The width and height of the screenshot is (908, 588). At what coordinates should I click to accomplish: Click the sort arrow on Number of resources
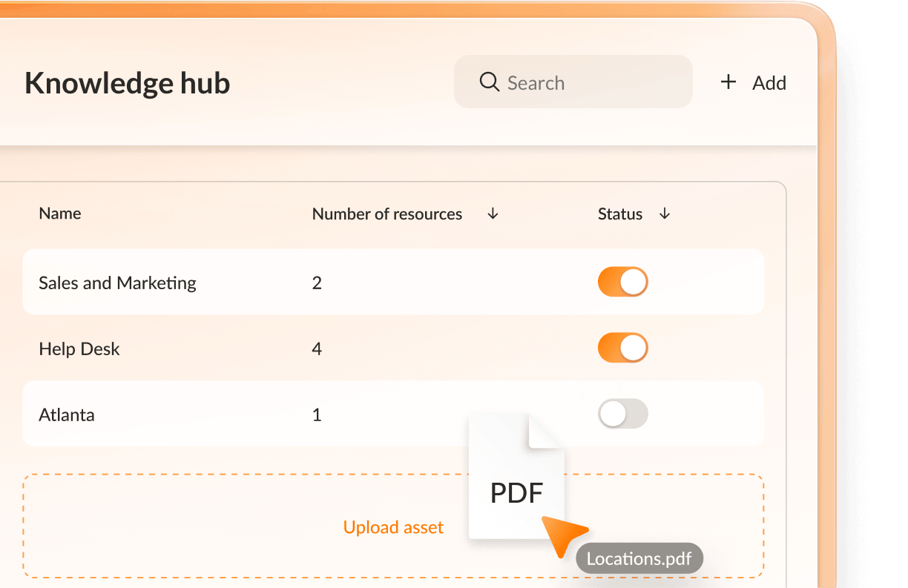coord(493,214)
